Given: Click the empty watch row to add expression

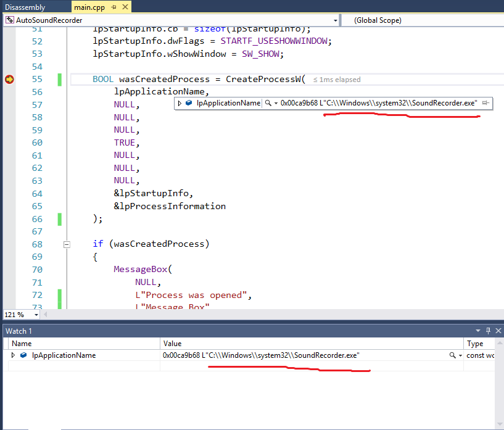Looking at the screenshot, I should pos(80,366).
